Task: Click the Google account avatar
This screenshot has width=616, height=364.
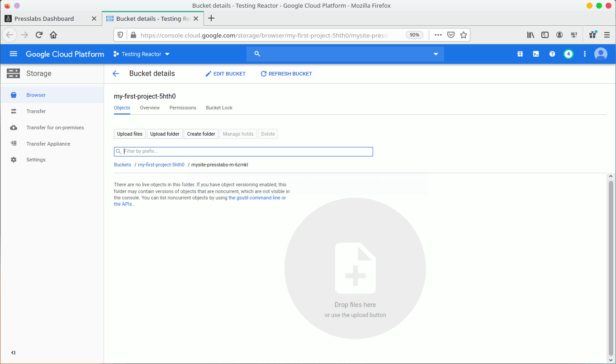Action: pyautogui.click(x=601, y=54)
